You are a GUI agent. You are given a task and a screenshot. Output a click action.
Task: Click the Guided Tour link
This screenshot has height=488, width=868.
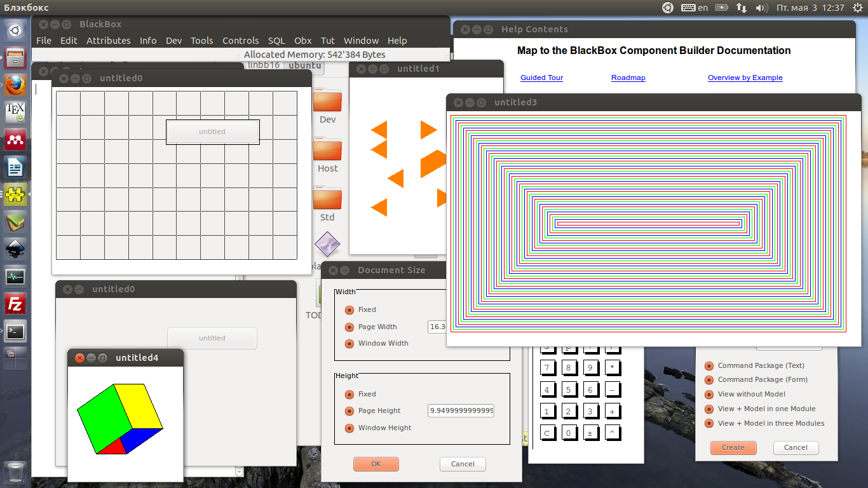point(541,78)
